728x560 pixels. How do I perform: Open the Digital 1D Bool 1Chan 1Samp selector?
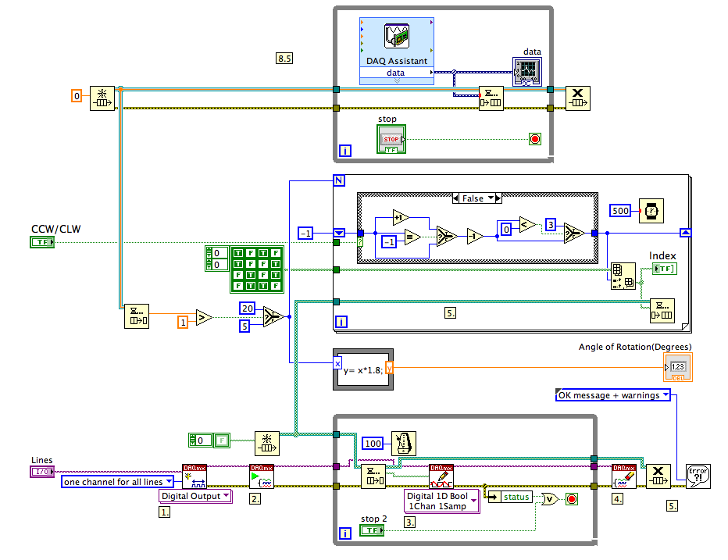[x=441, y=501]
